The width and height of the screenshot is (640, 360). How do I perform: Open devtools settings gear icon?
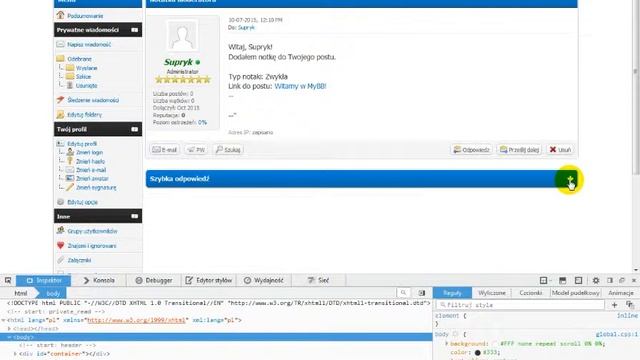[596, 280]
